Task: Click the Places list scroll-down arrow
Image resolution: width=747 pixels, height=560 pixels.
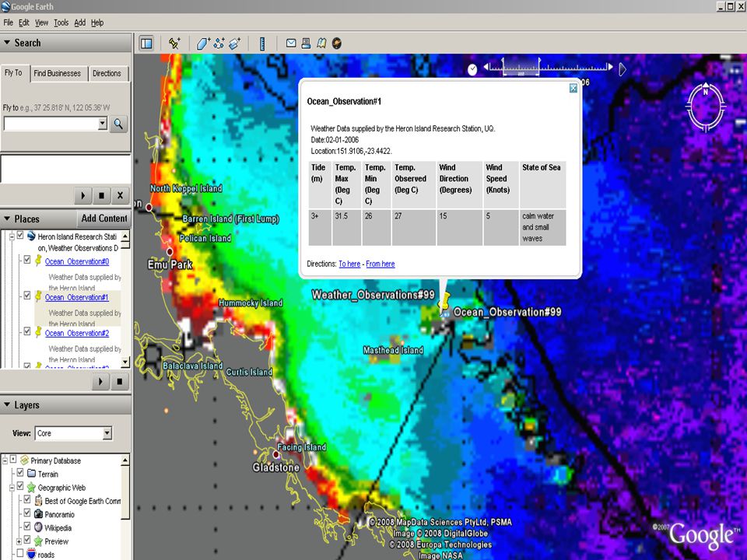Action: [x=125, y=362]
